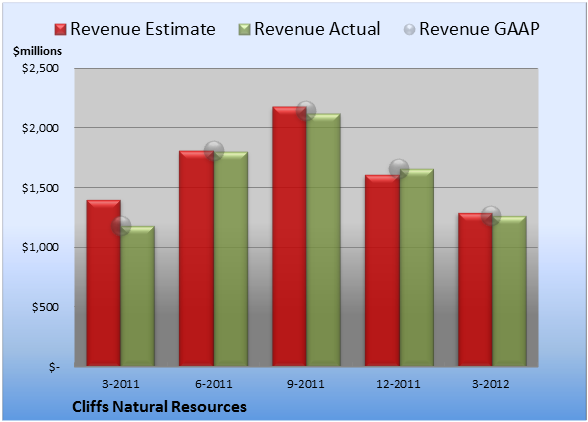Image resolution: width=588 pixels, height=422 pixels.
Task: Click the GAAP sphere marker for 3-2012
Action: (x=491, y=216)
